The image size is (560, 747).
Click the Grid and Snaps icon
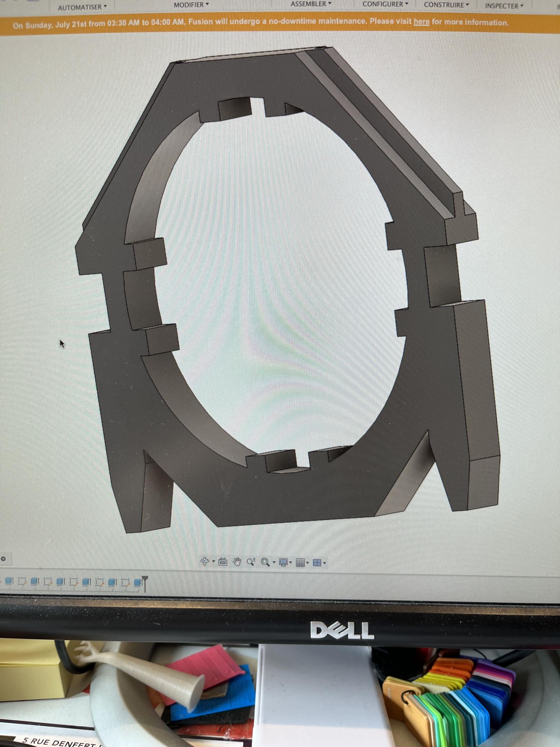click(300, 562)
